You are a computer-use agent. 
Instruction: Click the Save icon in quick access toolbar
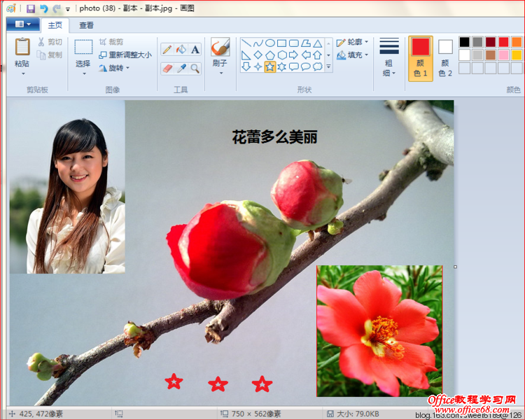(31, 8)
